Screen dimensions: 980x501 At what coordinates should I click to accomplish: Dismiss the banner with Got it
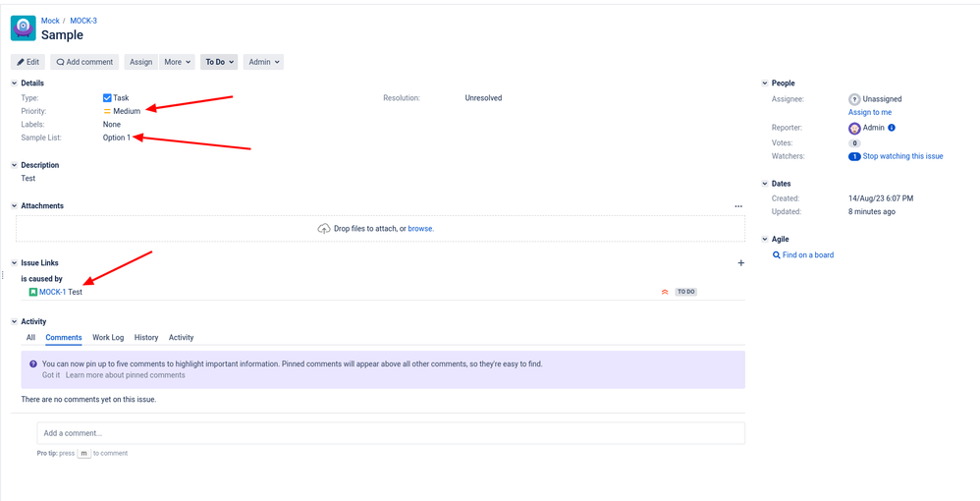click(51, 375)
